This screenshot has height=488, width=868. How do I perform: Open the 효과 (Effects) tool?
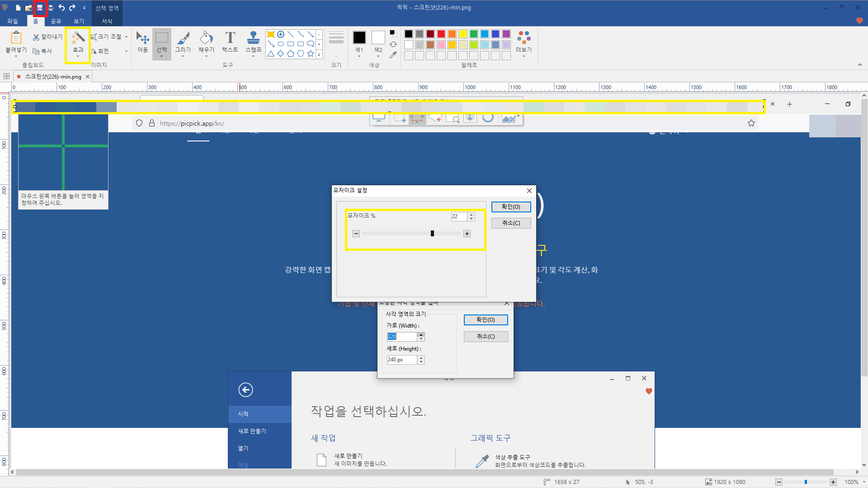point(77,43)
